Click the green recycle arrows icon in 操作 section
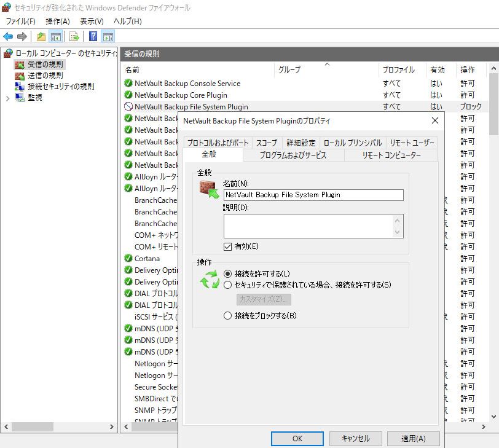 click(210, 280)
